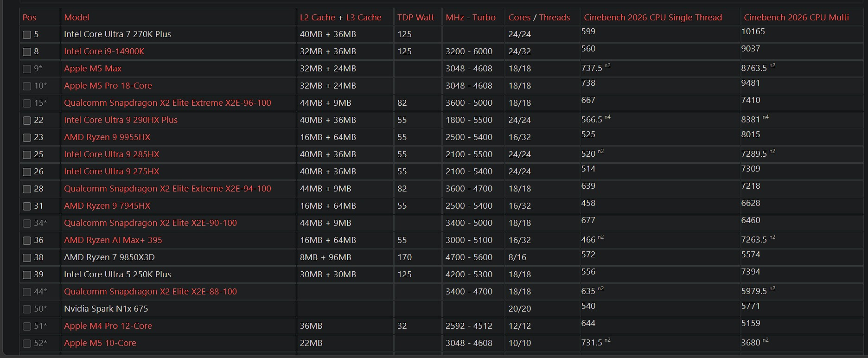This screenshot has height=358, width=868.
Task: Open the Intel Core Ultra 9 285HX link
Action: 111,154
